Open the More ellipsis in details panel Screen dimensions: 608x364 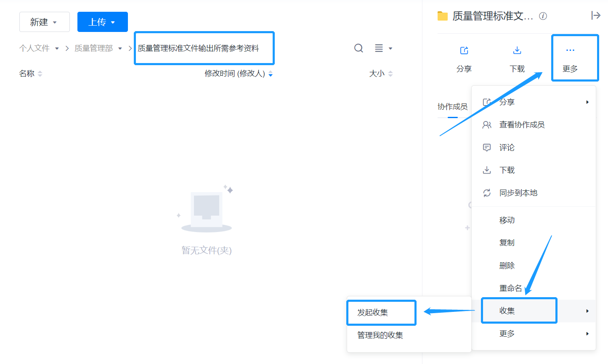[570, 50]
